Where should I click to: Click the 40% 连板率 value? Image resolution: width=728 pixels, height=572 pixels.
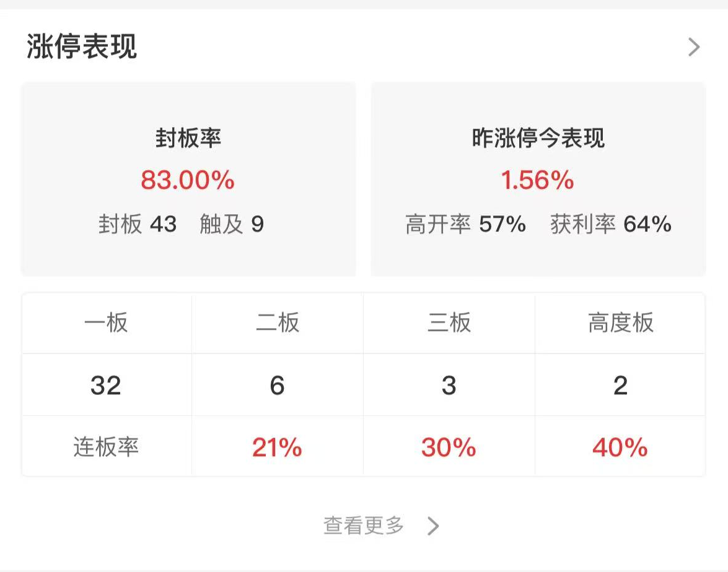pyautogui.click(x=620, y=447)
